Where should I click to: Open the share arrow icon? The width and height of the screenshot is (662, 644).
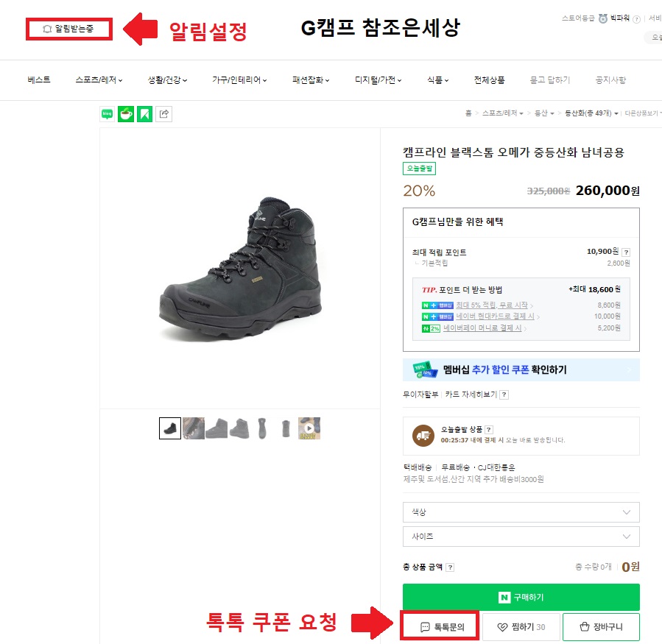coord(164,114)
